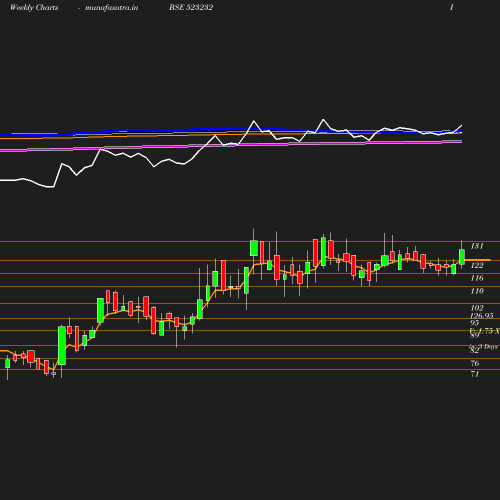Click the 131 price axis label

point(477,246)
